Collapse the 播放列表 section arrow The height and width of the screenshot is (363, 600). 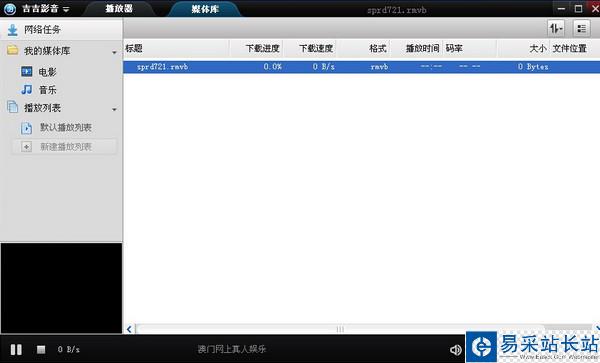pyautogui.click(x=114, y=110)
